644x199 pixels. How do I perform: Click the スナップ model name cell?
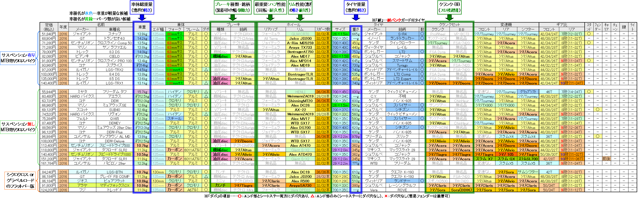(114, 34)
